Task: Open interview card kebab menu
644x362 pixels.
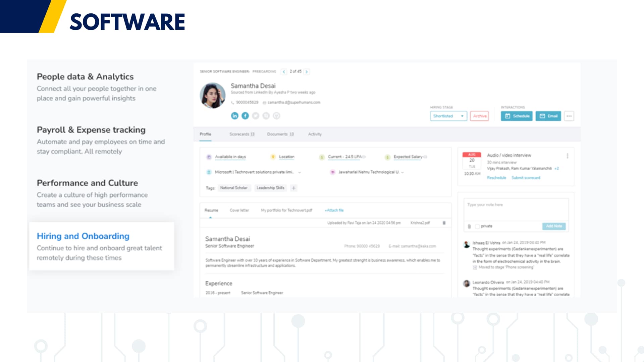Action: (x=567, y=156)
